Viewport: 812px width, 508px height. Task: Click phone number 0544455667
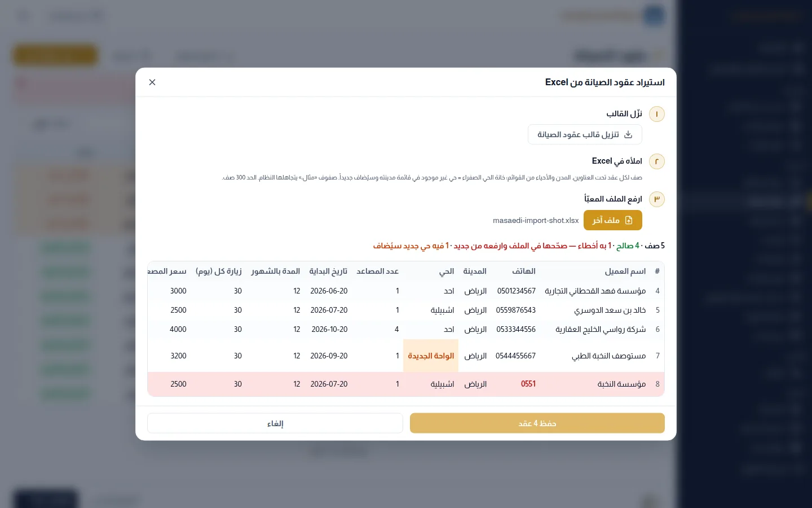(516, 356)
